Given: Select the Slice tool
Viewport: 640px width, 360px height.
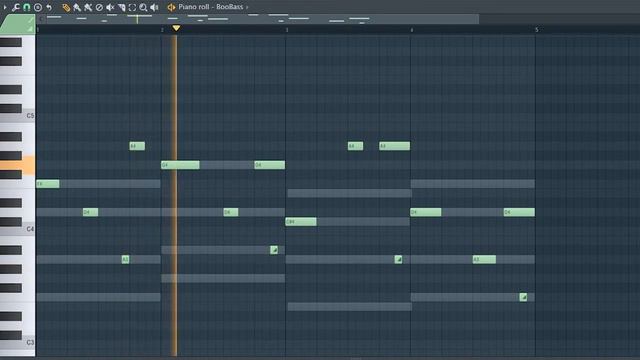Looking at the screenshot, I should click(x=121, y=7).
